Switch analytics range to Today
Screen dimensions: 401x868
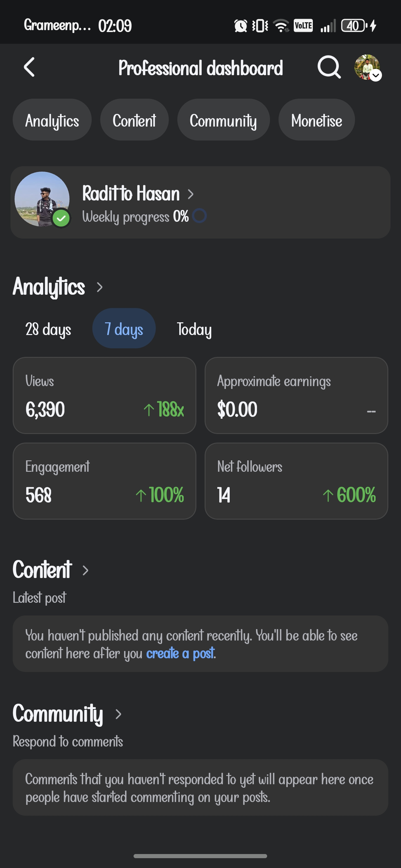pyautogui.click(x=194, y=329)
